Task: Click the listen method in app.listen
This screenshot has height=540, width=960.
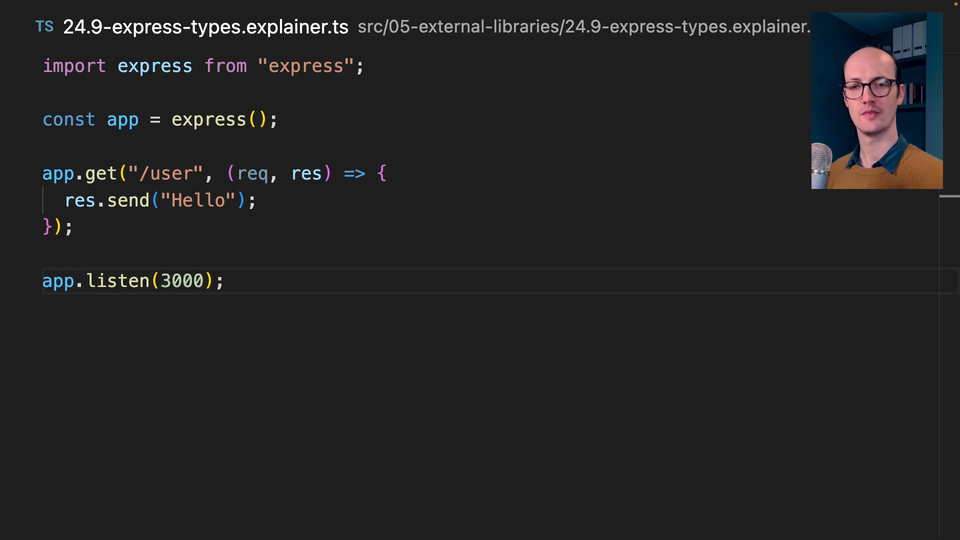Action: (x=117, y=282)
